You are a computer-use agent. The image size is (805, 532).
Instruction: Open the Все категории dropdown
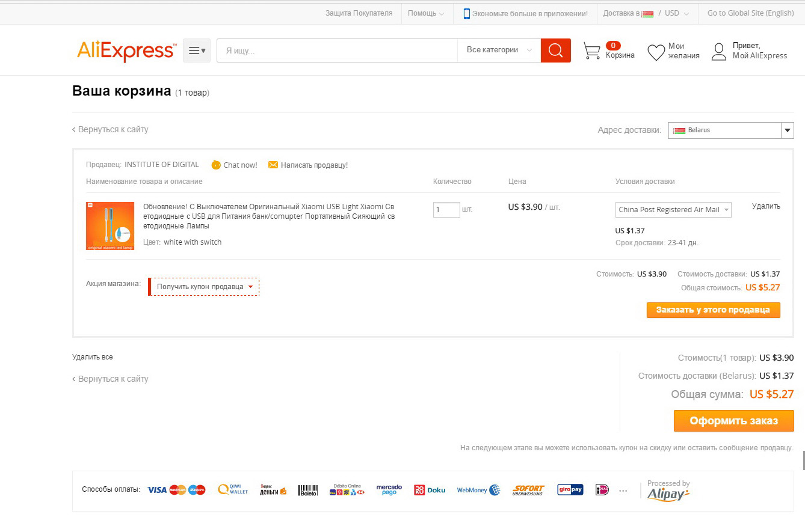coord(499,50)
